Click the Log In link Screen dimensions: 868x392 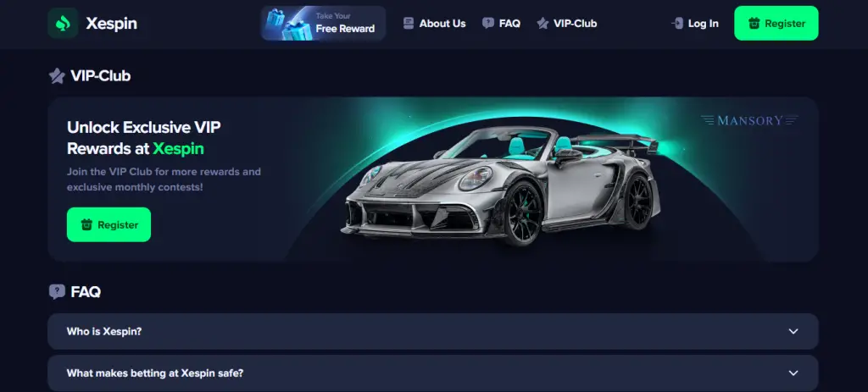tap(695, 23)
